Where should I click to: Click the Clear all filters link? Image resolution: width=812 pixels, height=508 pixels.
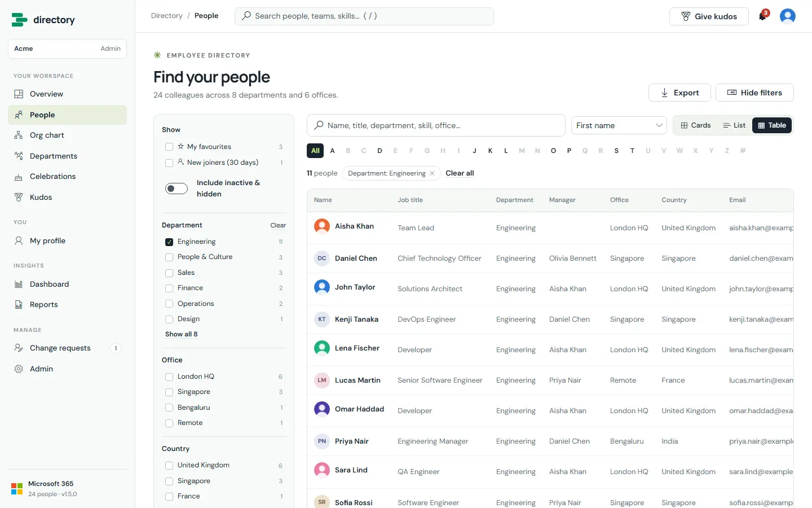click(x=460, y=173)
